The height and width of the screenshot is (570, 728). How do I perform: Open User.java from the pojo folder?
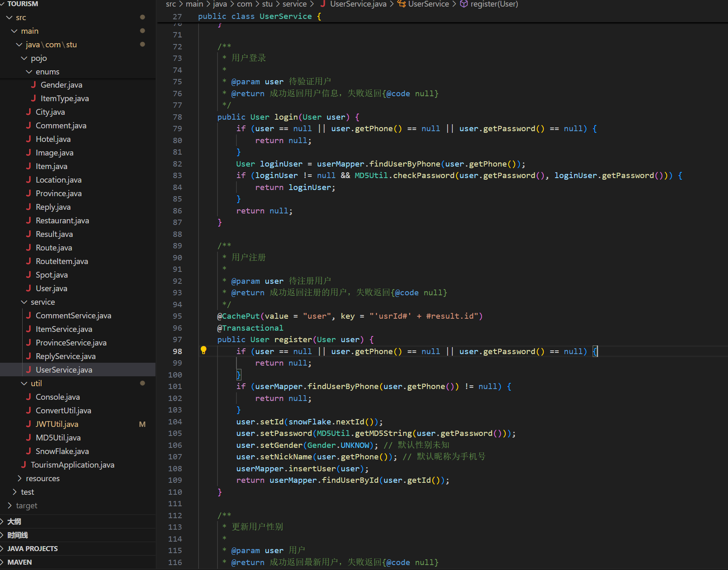pyautogui.click(x=51, y=288)
